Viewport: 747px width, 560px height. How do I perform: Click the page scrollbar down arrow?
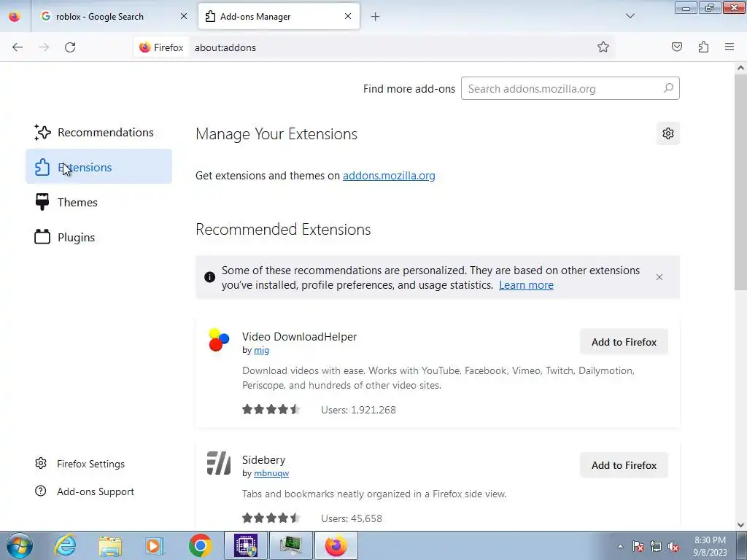pyautogui.click(x=740, y=525)
